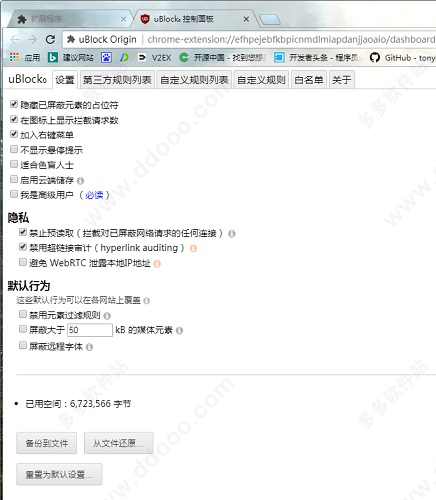
Task: Click the info icon beside 禁止预读取
Action: point(232,234)
